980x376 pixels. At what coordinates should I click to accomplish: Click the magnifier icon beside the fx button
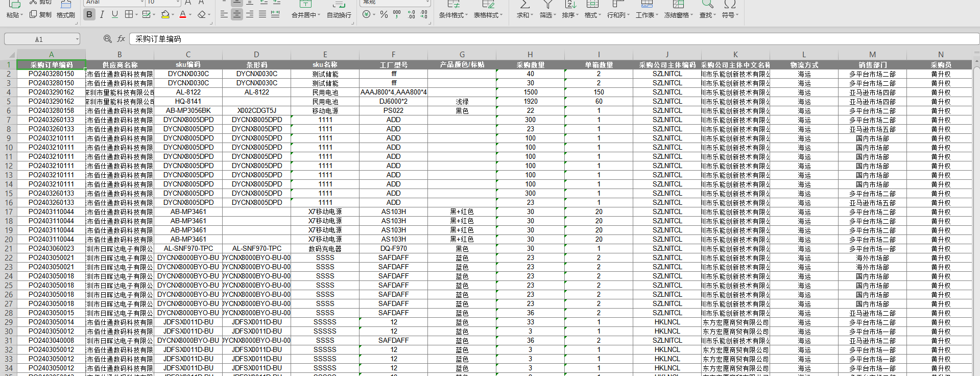click(x=107, y=39)
